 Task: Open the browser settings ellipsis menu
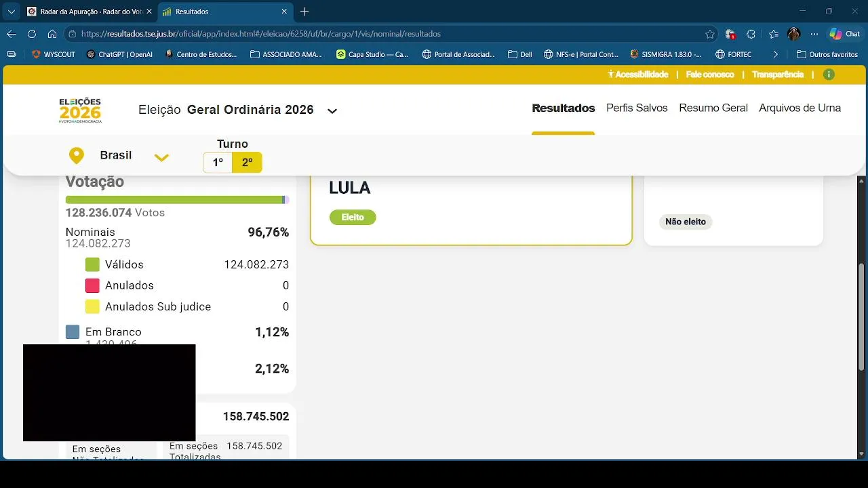[814, 34]
